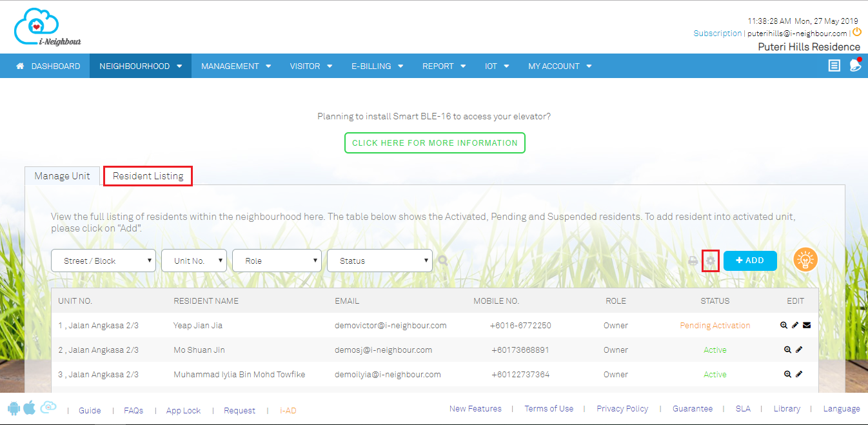Viewport: 868px width, 425px height.
Task: Open the notes list icon in the navbar
Action: click(x=834, y=66)
